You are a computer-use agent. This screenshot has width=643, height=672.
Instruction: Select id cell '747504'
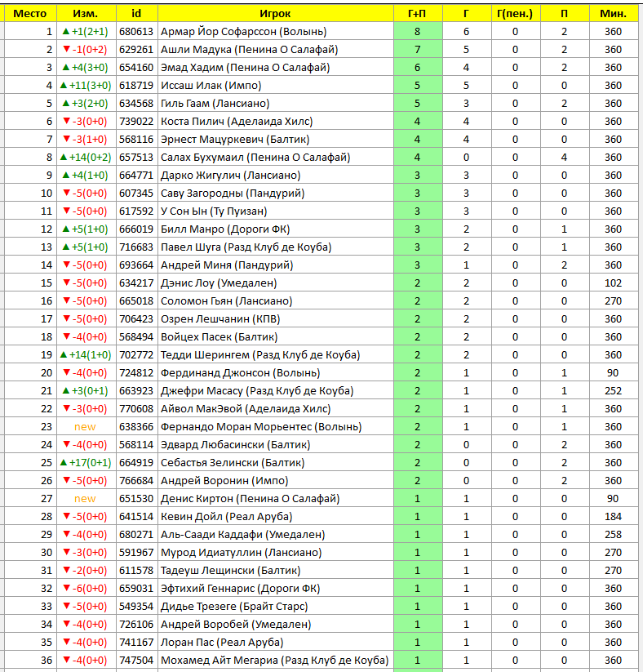[x=136, y=661]
